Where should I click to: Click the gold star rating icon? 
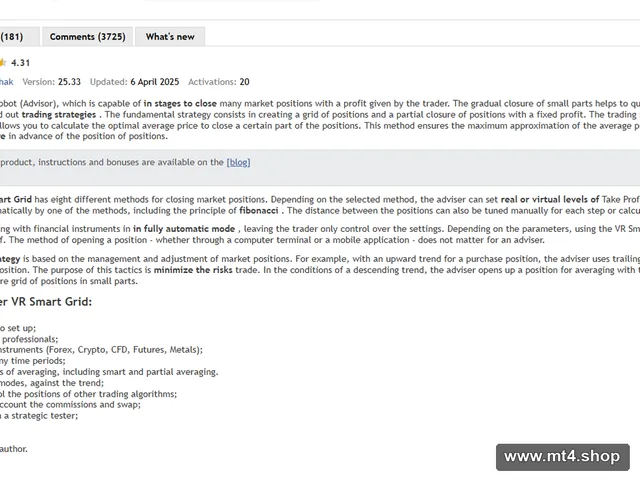(3, 63)
